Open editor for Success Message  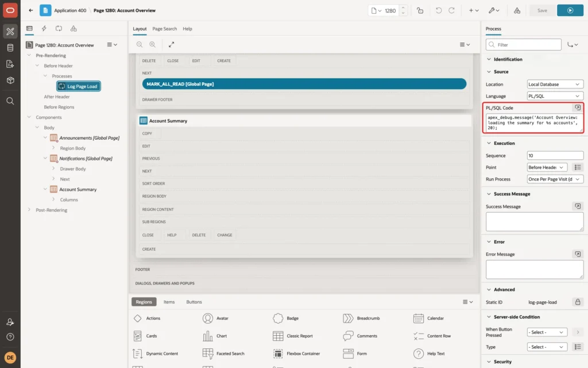(x=578, y=206)
